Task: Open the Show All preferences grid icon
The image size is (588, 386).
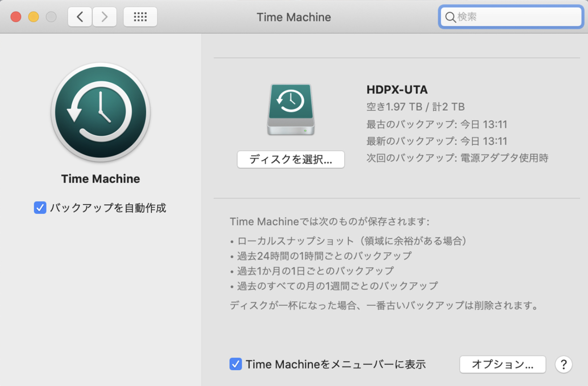Action: pyautogui.click(x=140, y=17)
